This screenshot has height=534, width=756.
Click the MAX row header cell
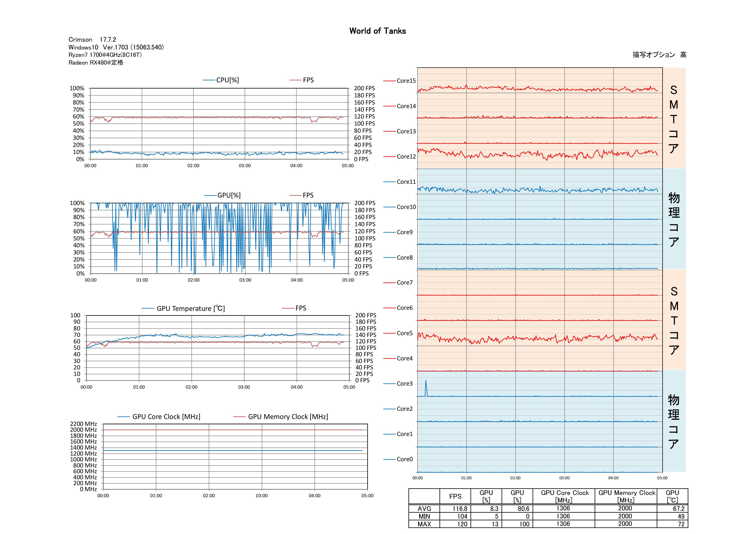pyautogui.click(x=424, y=524)
